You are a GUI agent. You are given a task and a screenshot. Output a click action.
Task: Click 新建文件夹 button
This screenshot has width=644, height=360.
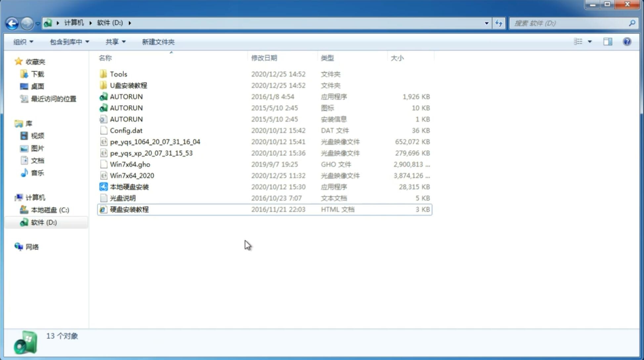(x=158, y=42)
